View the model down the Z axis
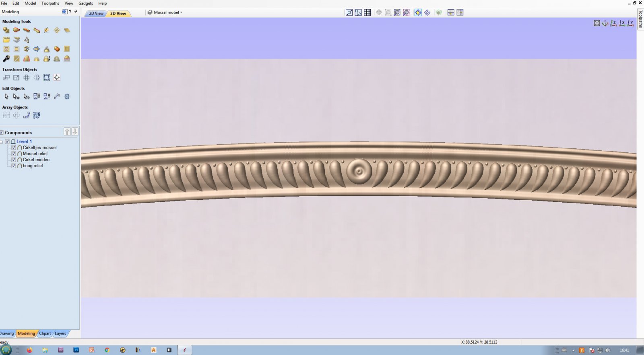Screen dimensions: 644x355 (613, 23)
